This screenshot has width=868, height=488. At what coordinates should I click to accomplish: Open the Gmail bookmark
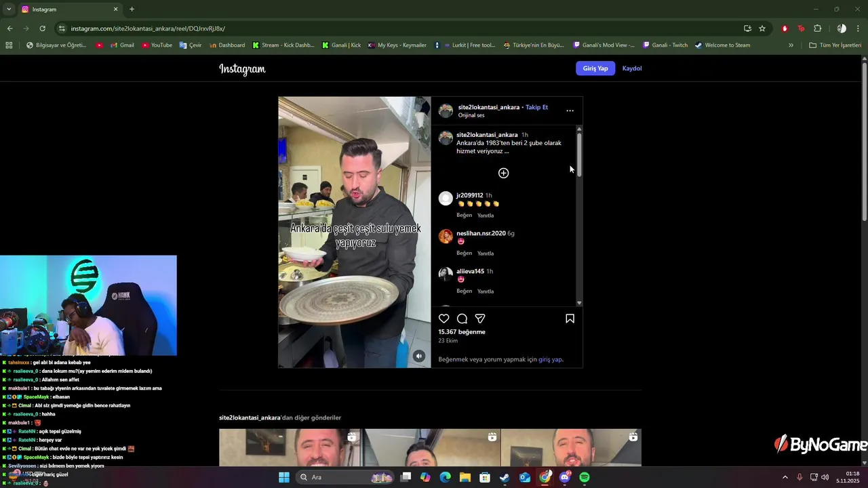tap(122, 45)
